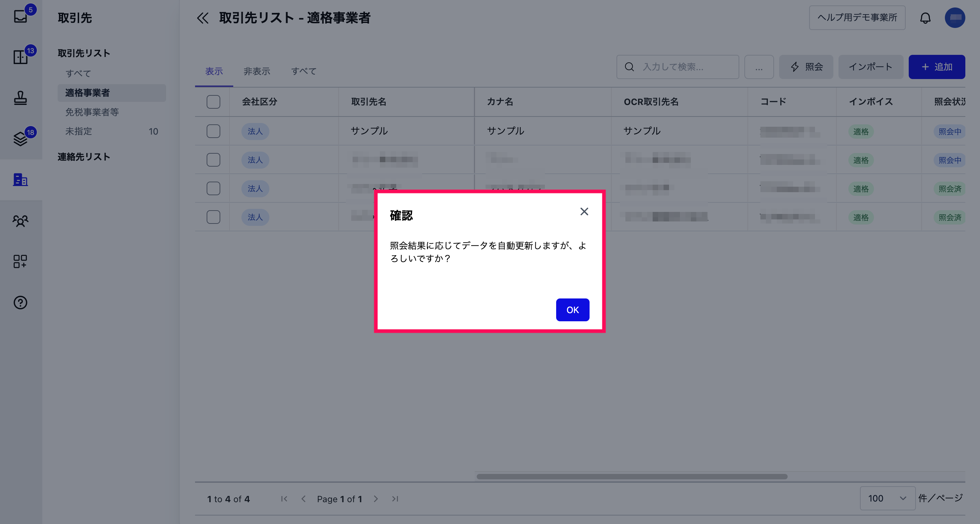This screenshot has height=524, width=980.
Task: Open the people group sidebar icon
Action: pyautogui.click(x=20, y=220)
